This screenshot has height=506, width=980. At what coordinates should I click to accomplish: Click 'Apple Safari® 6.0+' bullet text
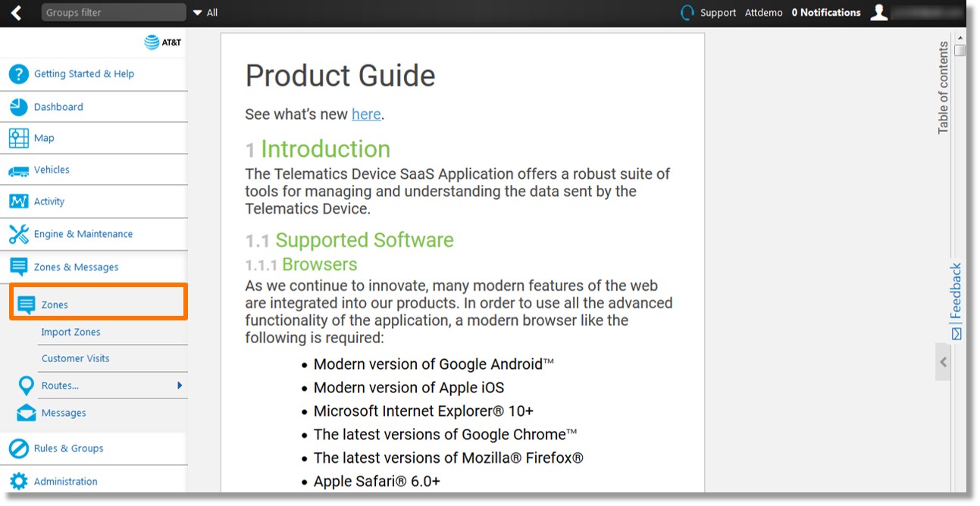377,482
